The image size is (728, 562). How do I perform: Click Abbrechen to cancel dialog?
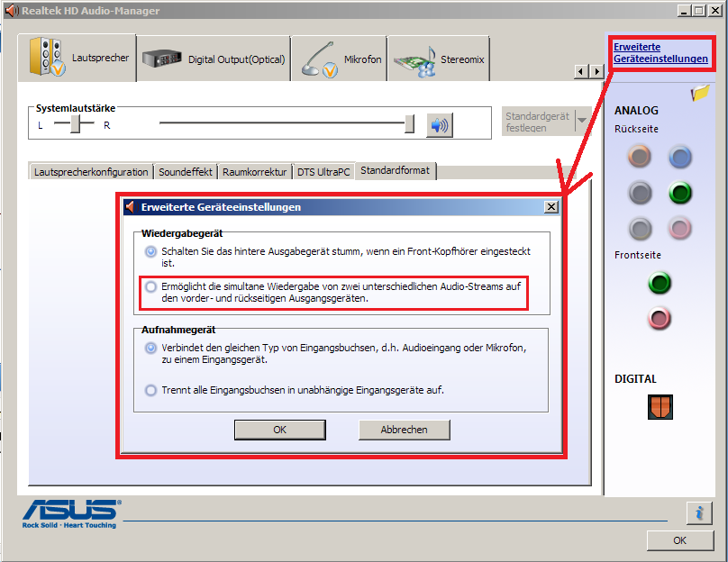[x=404, y=430]
